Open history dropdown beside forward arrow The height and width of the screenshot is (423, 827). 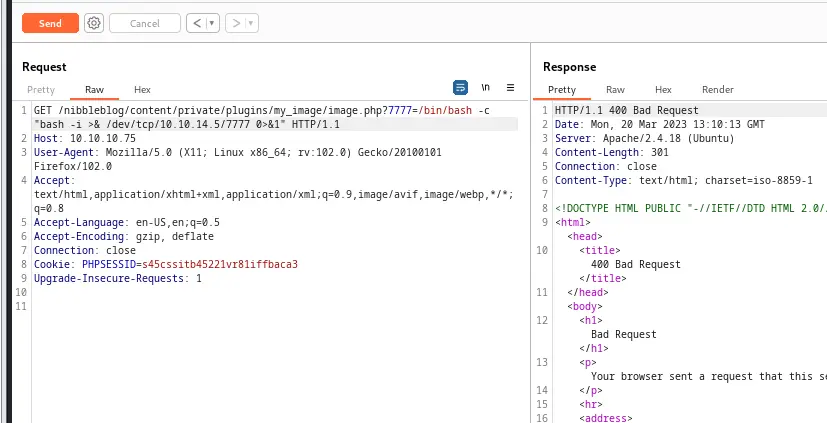pos(251,23)
